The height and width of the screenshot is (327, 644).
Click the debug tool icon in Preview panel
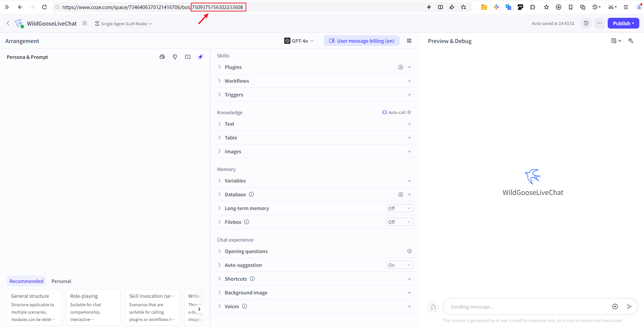(x=631, y=41)
